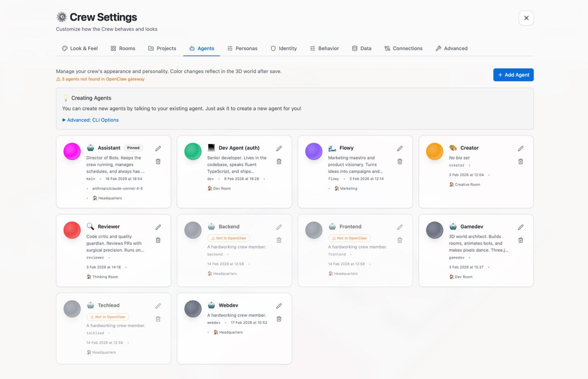Switch to the Personas tab

click(x=242, y=48)
